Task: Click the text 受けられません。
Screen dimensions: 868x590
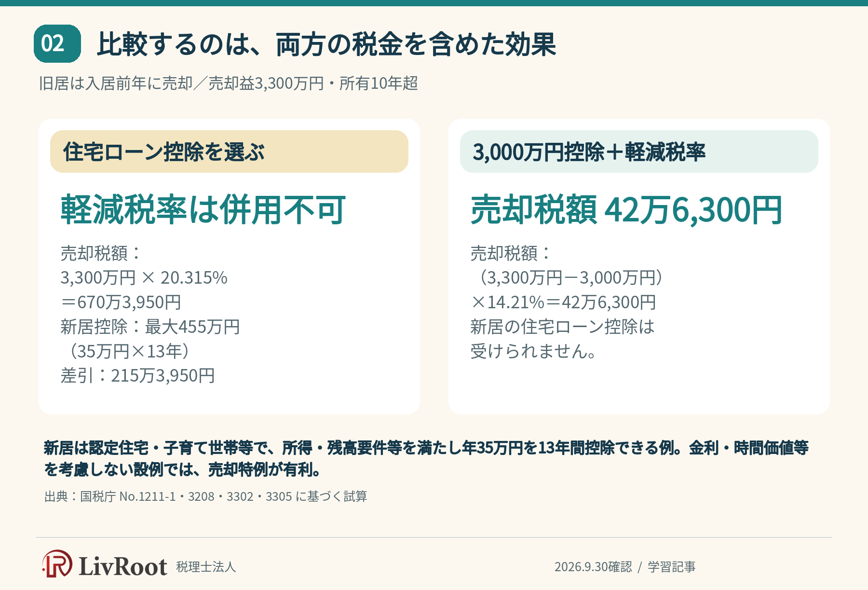Action: tap(533, 351)
